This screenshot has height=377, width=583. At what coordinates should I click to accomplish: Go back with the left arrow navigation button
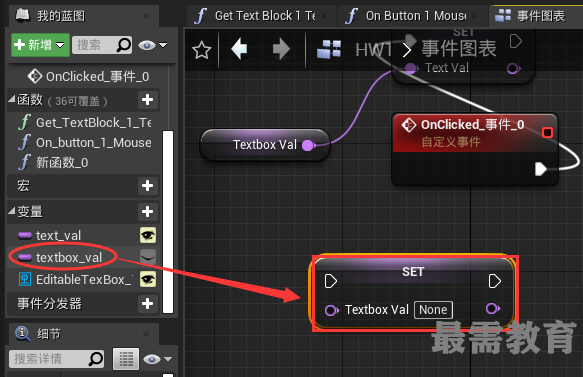pyautogui.click(x=239, y=49)
